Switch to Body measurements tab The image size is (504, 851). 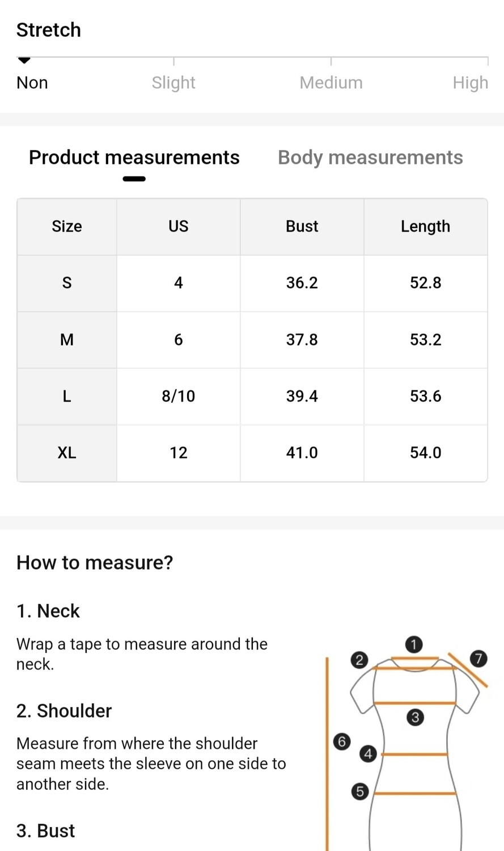pos(370,158)
